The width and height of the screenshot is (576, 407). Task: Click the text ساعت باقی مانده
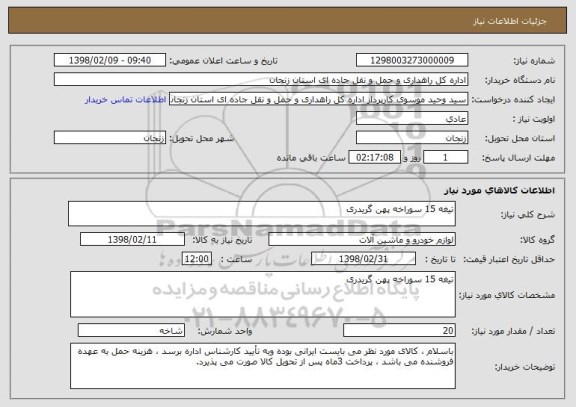click(x=311, y=158)
